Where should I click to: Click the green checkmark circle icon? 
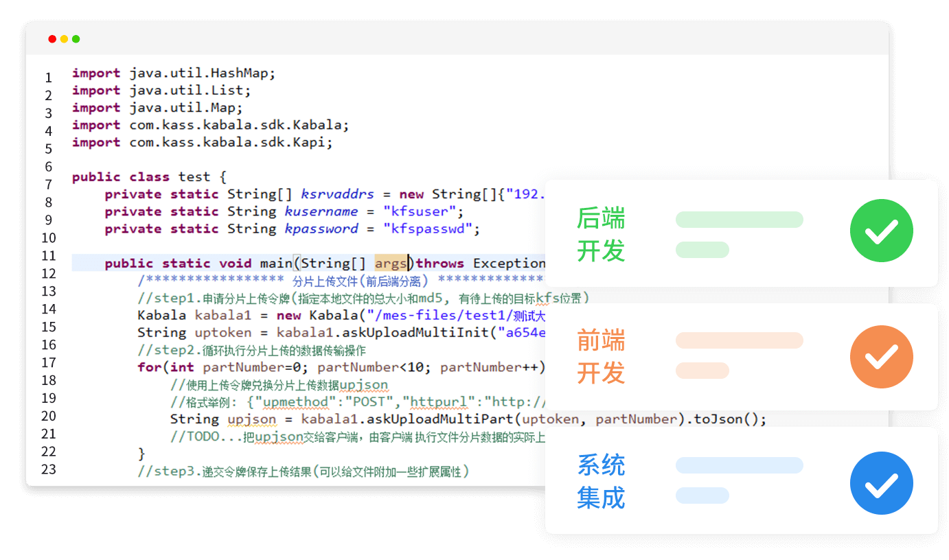coord(881,231)
